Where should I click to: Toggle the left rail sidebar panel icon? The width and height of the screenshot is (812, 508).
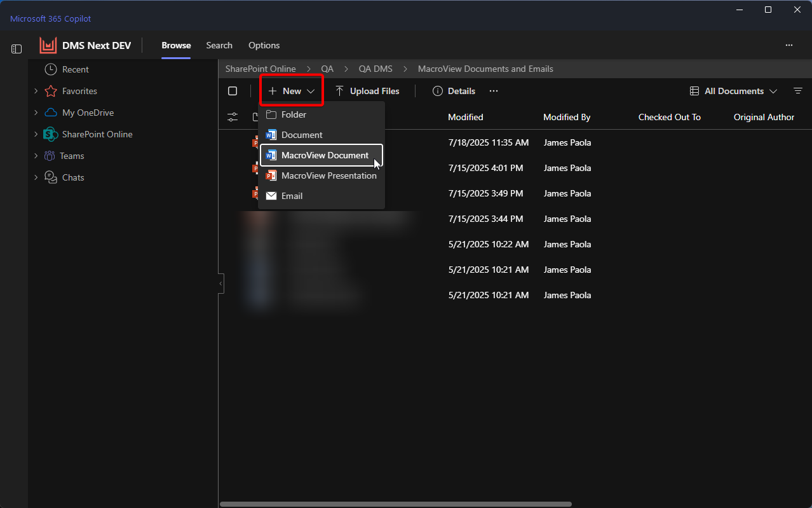pos(17,49)
